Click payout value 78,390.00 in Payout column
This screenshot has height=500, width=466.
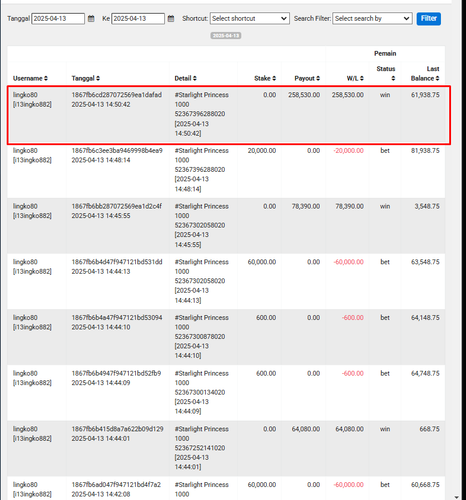coord(306,206)
